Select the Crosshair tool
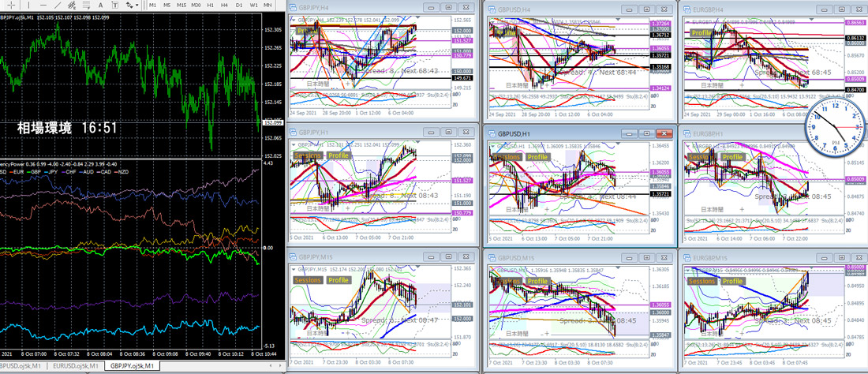Viewport: 868px width, 374px height. coord(11,5)
